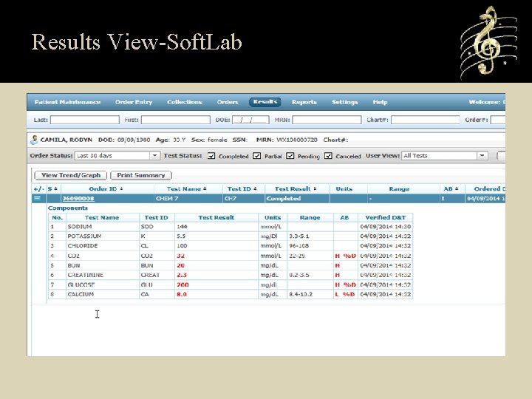Open the Reports menu
This screenshot has height=399, width=532.
tap(304, 102)
